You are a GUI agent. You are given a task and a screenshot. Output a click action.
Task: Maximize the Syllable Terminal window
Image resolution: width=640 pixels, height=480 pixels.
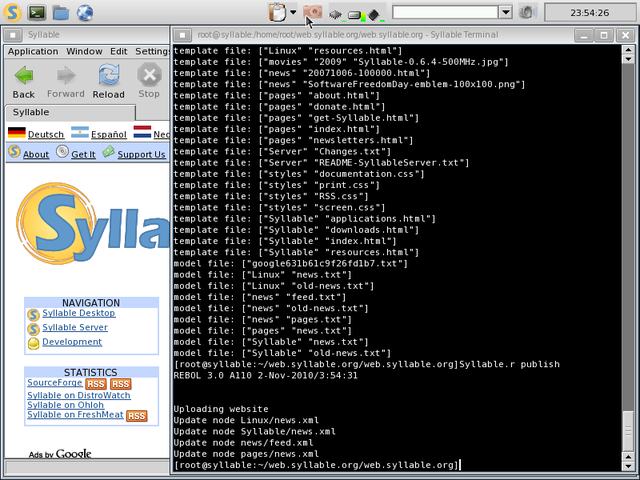click(604, 35)
